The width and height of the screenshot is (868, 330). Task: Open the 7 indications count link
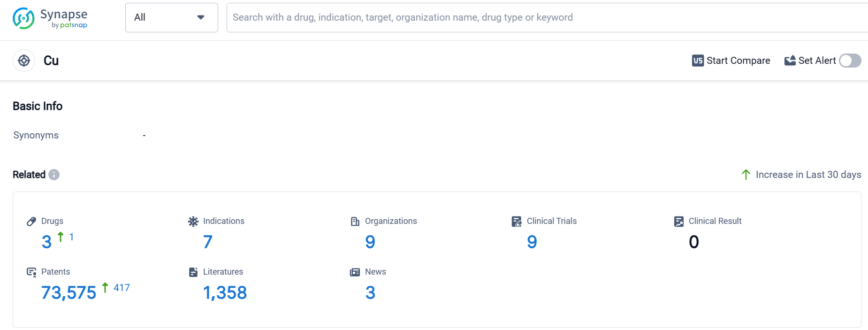pyautogui.click(x=208, y=242)
